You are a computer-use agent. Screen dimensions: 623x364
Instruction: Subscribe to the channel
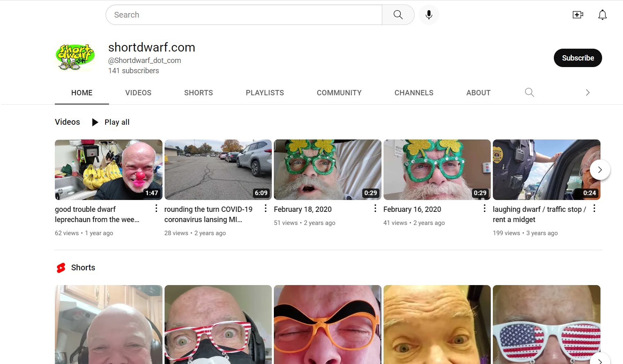tap(578, 58)
